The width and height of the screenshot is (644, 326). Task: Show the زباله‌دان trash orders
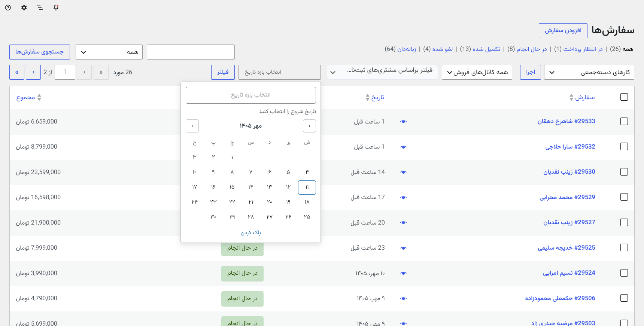tap(407, 49)
